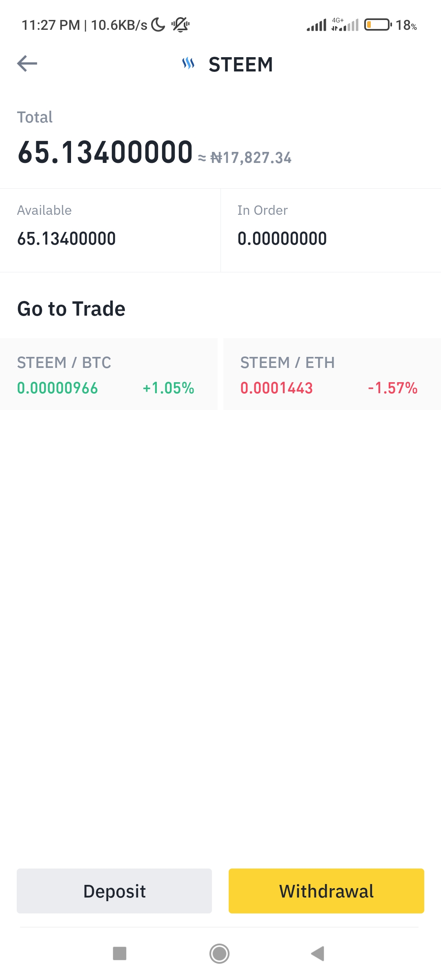Tap the +1.05% change value
The image size is (441, 980).
(168, 388)
